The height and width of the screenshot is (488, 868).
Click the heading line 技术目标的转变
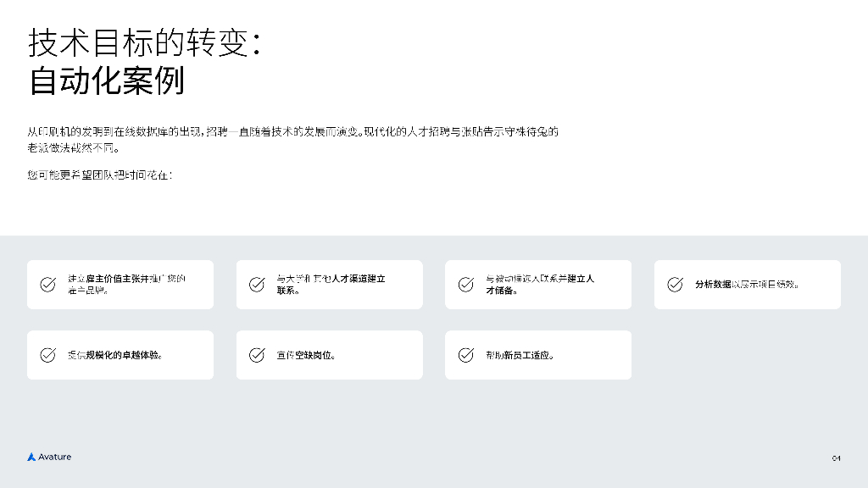click(x=144, y=42)
